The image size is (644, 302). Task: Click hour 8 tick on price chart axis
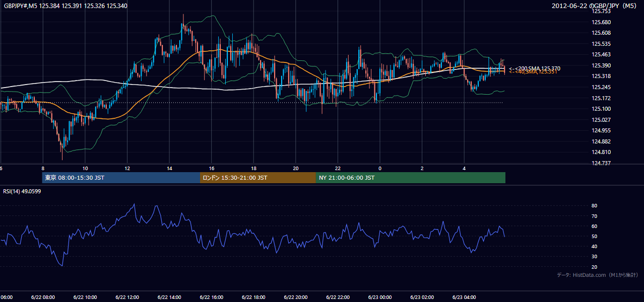click(x=43, y=169)
